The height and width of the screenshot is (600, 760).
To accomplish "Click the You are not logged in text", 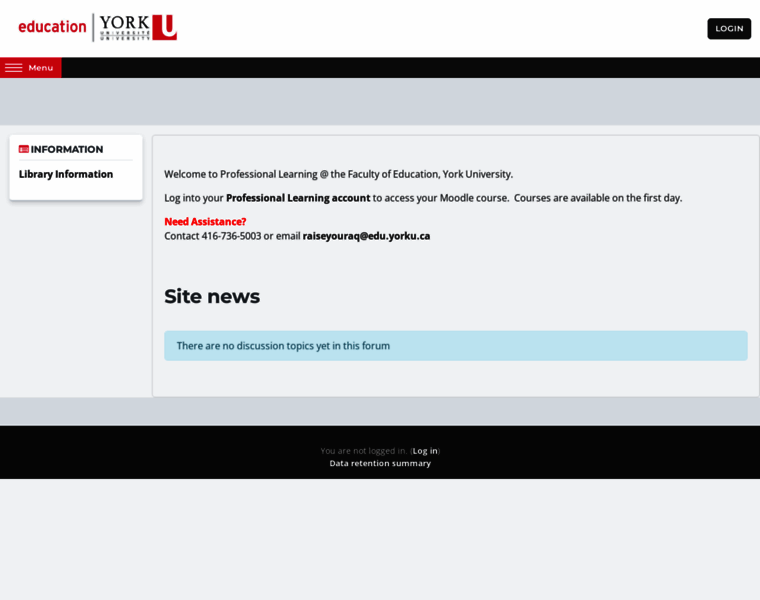I will (x=364, y=451).
